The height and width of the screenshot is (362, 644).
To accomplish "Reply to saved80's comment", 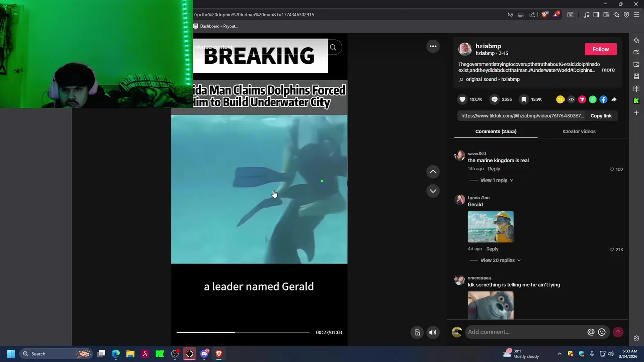I will [494, 169].
